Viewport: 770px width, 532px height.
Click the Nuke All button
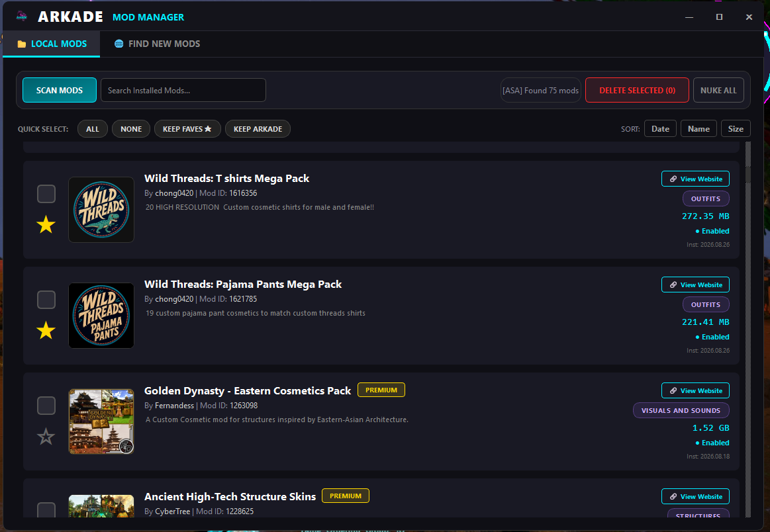(x=718, y=90)
